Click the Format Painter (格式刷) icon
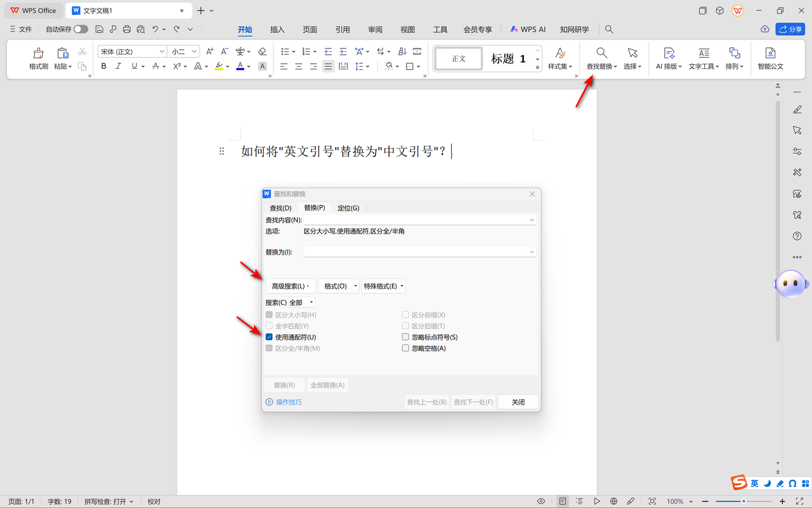812x508 pixels. pos(38,53)
